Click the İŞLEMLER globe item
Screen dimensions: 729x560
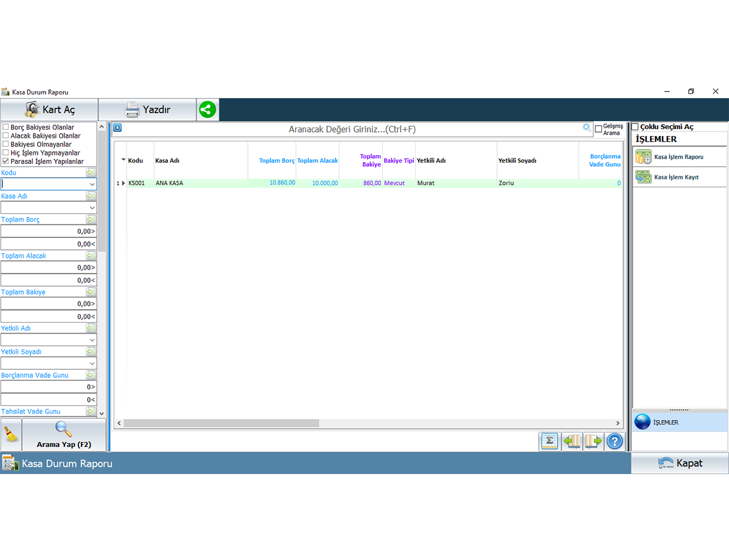680,422
